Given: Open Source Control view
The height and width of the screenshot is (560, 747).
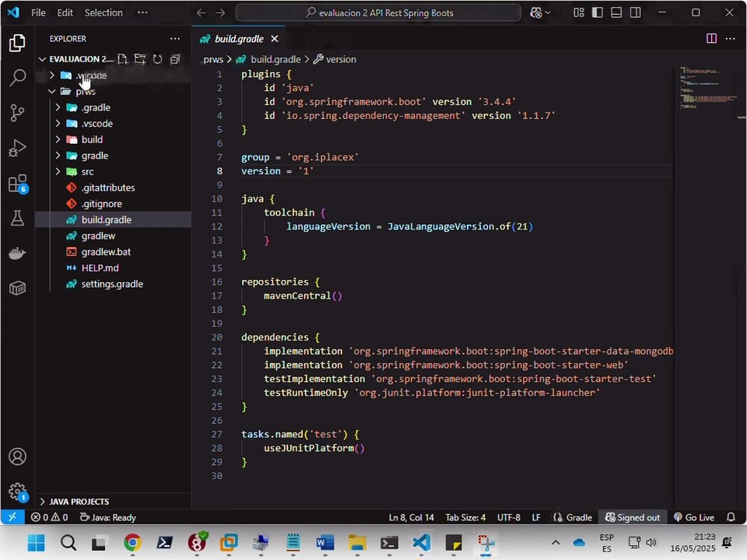Looking at the screenshot, I should coord(17,113).
